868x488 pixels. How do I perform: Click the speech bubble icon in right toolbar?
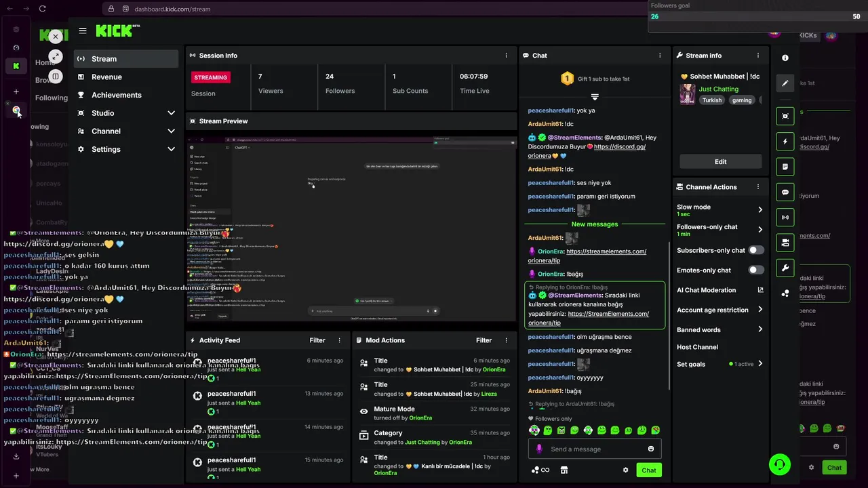tap(785, 192)
